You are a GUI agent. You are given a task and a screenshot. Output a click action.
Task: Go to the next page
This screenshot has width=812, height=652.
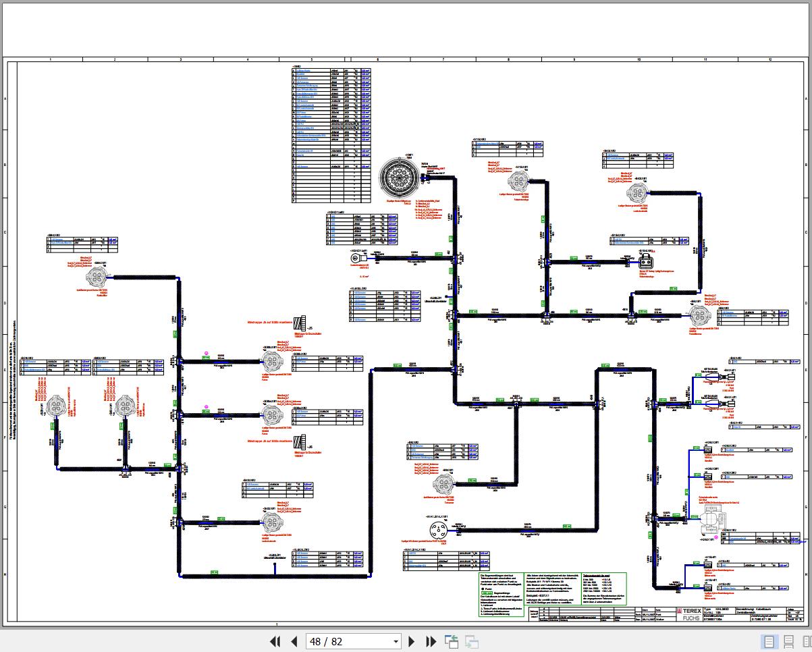click(412, 641)
